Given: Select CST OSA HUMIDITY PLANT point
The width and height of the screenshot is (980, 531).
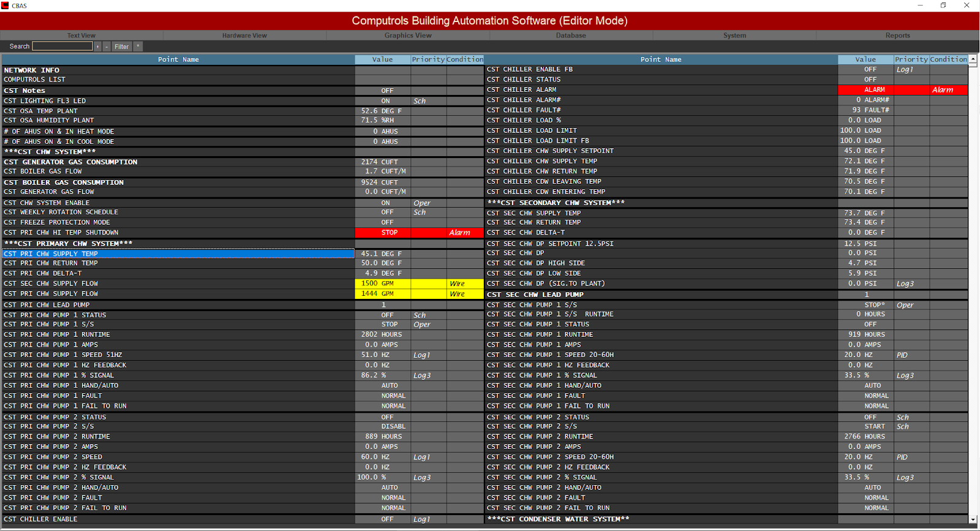Looking at the screenshot, I should click(x=178, y=121).
